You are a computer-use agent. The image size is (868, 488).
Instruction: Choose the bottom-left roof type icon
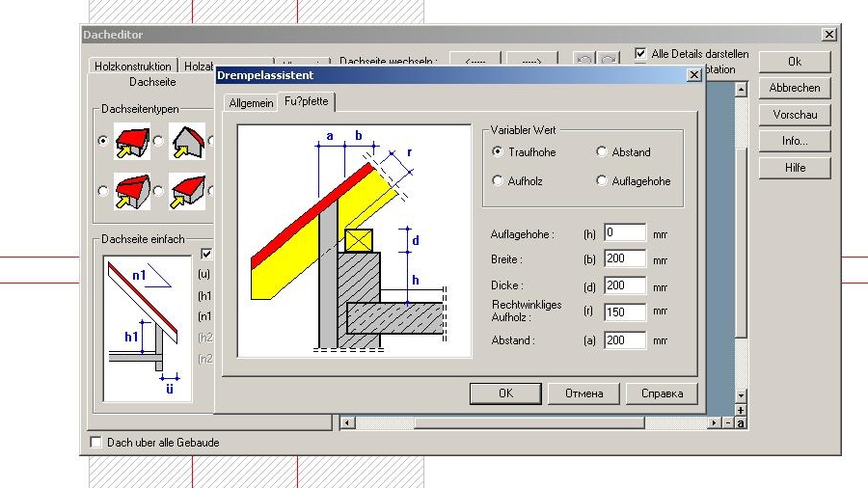132,191
